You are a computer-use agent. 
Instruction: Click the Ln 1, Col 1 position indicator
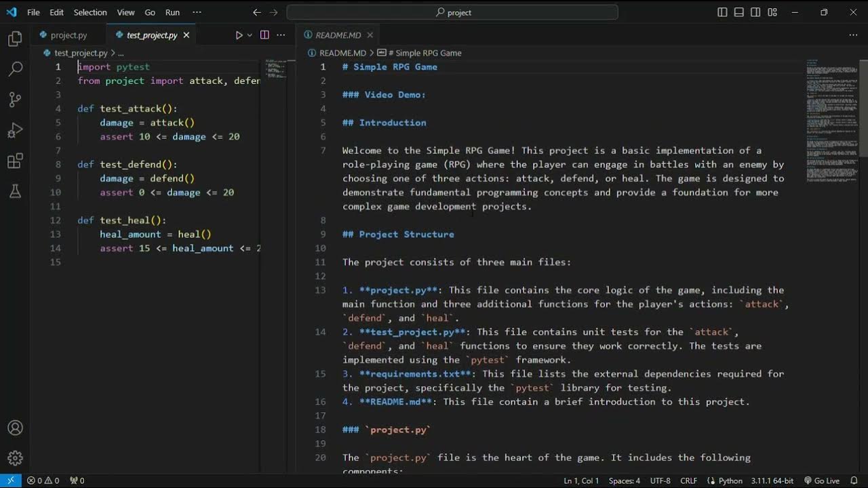pyautogui.click(x=581, y=481)
